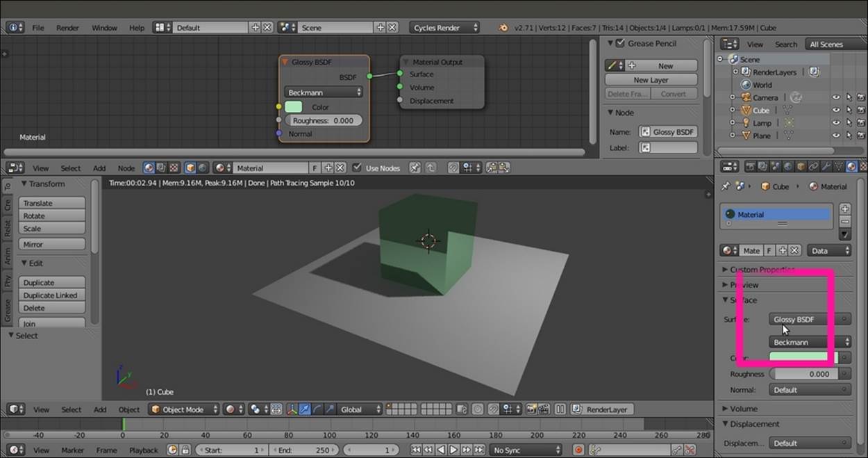Open the Render menu
This screenshot has height=458, width=868.
[67, 28]
